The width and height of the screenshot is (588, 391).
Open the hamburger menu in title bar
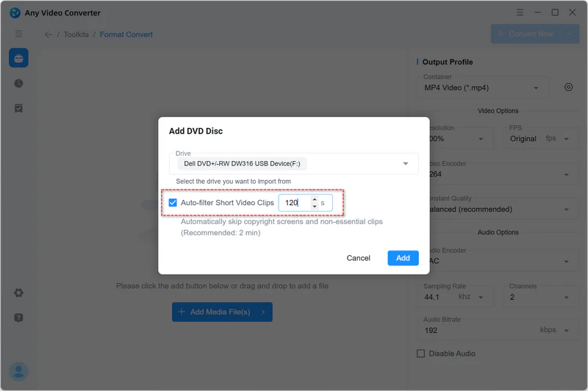pyautogui.click(x=520, y=12)
